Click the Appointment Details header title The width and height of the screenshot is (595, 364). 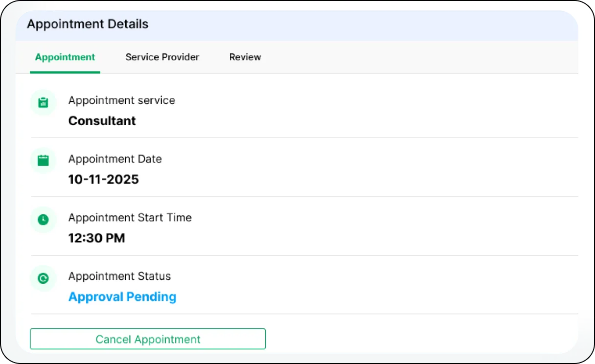coord(88,24)
